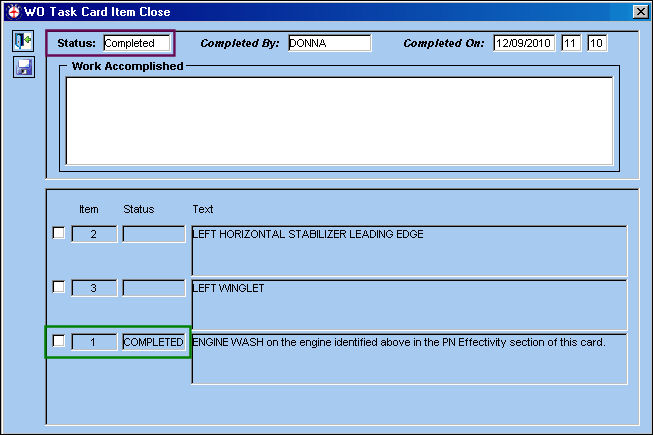Screen dimensions: 653x435
Task: Tick the checkbox for item 3
Action: pyautogui.click(x=59, y=287)
